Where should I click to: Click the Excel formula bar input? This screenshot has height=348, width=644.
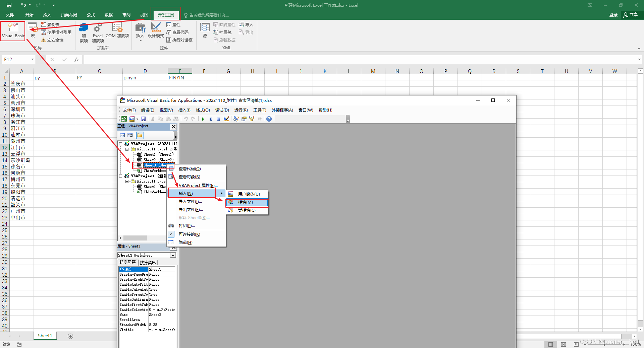tap(361, 59)
